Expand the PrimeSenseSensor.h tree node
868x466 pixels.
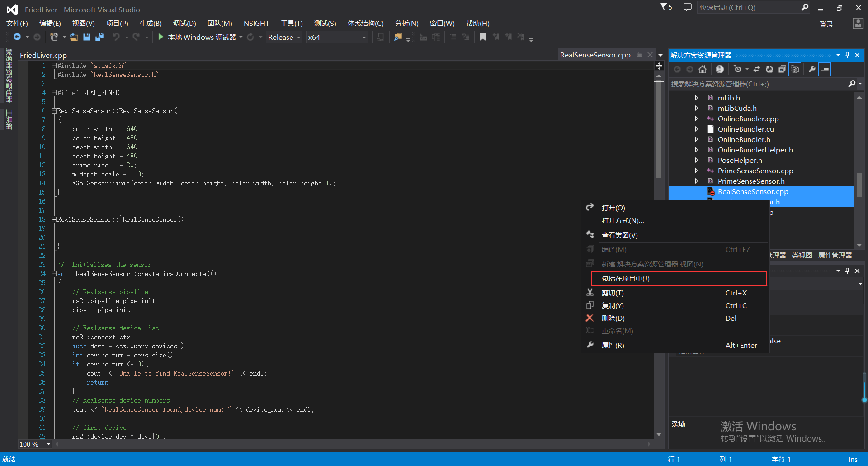pos(697,181)
